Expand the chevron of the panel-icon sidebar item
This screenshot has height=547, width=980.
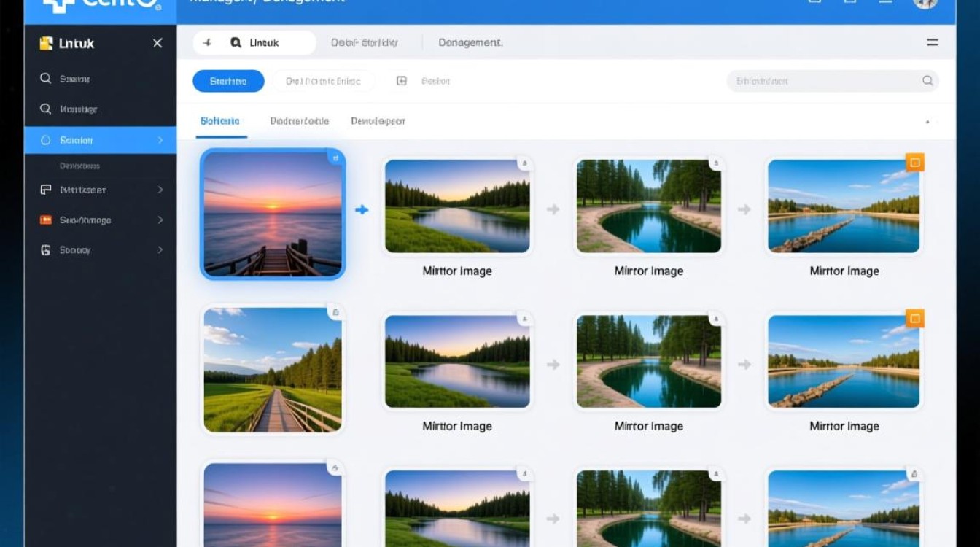(x=160, y=190)
